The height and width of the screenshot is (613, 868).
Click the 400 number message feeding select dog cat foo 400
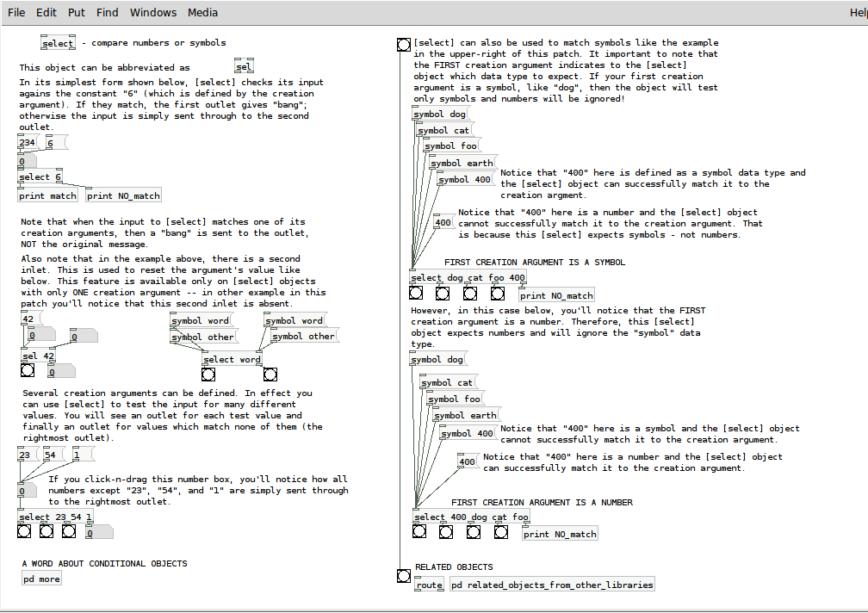pyautogui.click(x=444, y=222)
